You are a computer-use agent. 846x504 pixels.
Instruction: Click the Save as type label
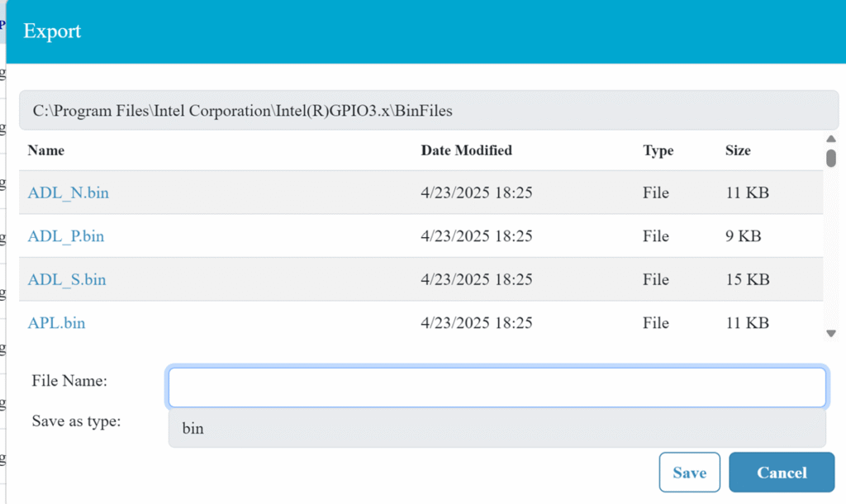tap(76, 421)
